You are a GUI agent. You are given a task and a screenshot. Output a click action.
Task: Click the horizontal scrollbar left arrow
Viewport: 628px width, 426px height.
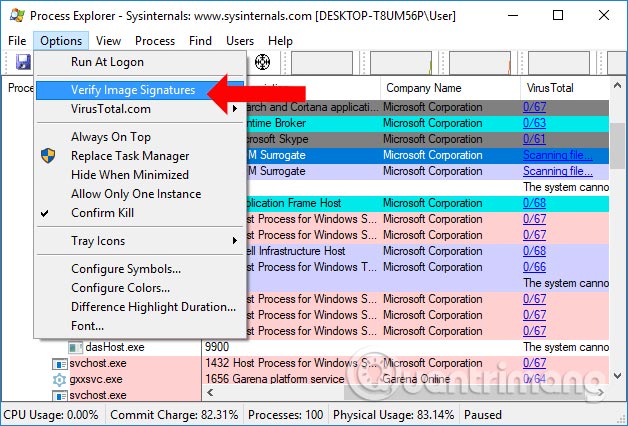click(x=210, y=393)
